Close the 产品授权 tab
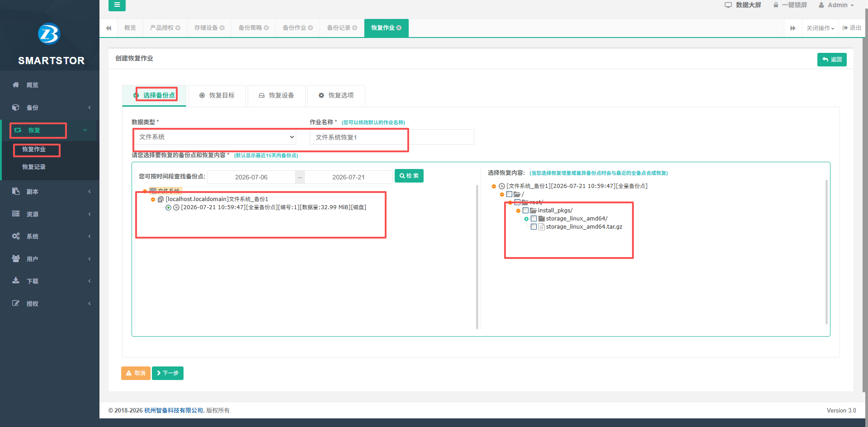The height and width of the screenshot is (427, 868). 178,28
